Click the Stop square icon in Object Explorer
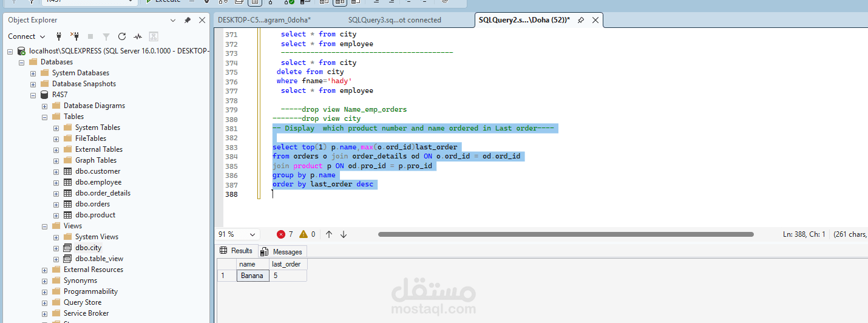Viewport: 868px width, 323px height. [x=90, y=36]
